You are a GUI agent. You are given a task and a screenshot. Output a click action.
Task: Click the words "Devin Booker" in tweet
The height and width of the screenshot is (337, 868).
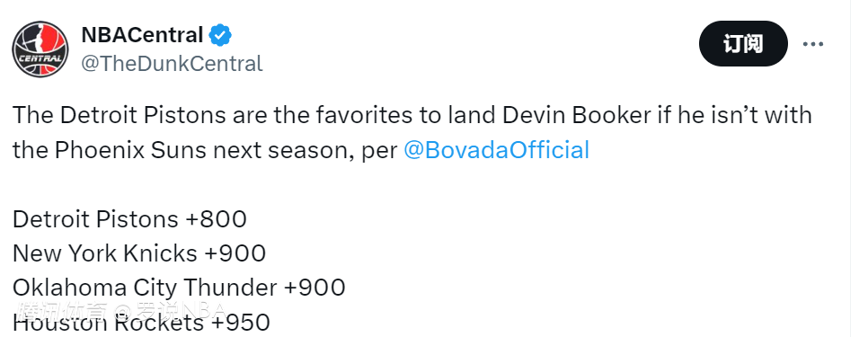pos(577,115)
